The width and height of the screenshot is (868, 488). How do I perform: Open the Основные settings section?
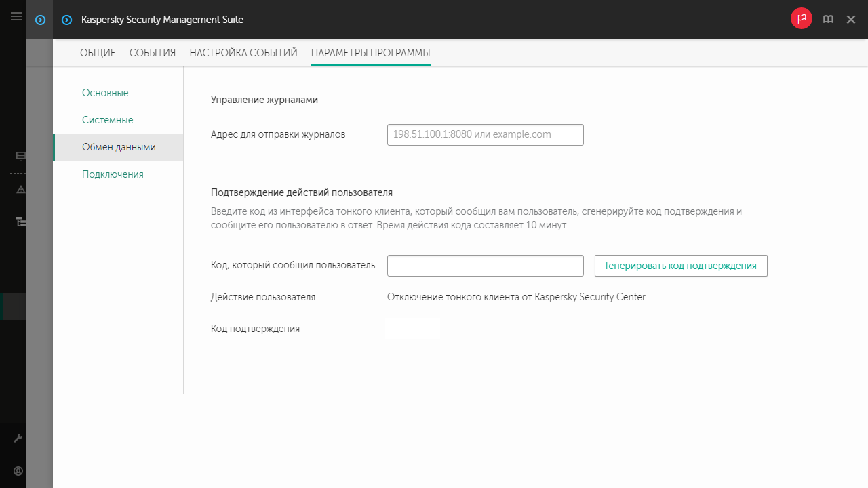click(105, 93)
